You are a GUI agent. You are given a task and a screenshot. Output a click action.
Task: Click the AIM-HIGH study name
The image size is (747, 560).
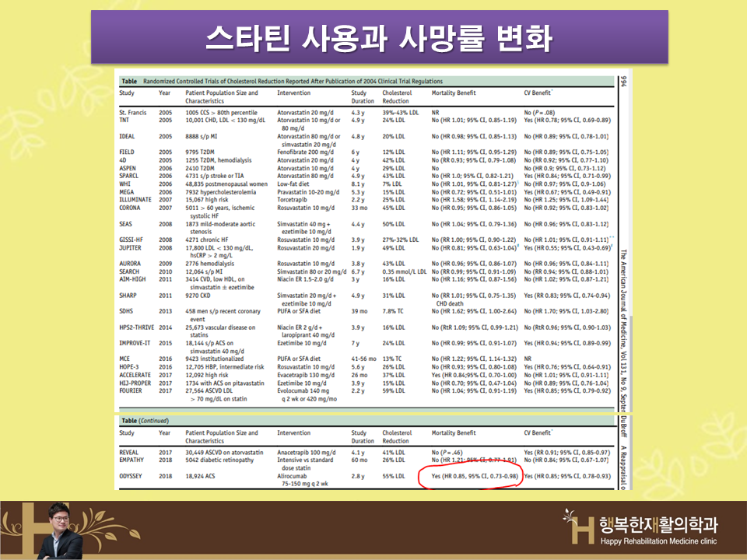point(132,279)
